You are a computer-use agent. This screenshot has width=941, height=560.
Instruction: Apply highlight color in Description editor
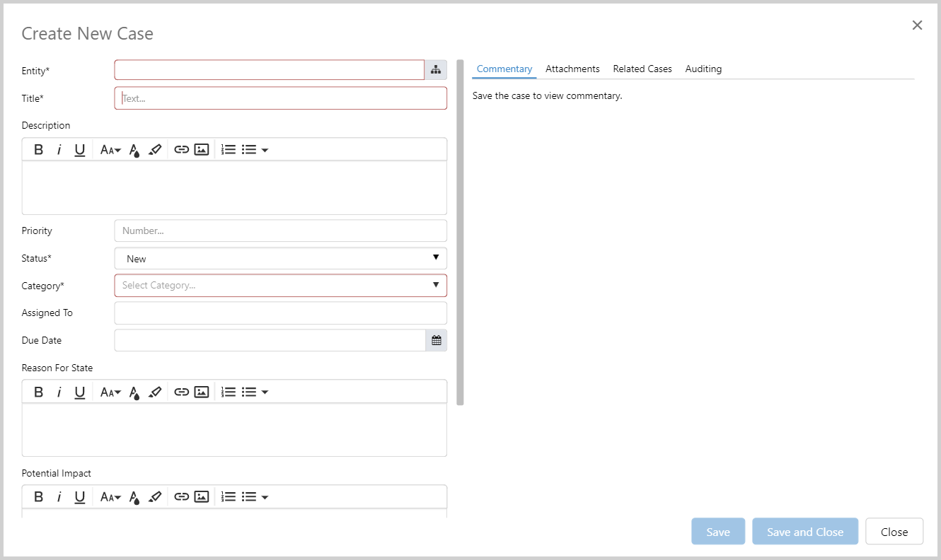[x=156, y=150]
